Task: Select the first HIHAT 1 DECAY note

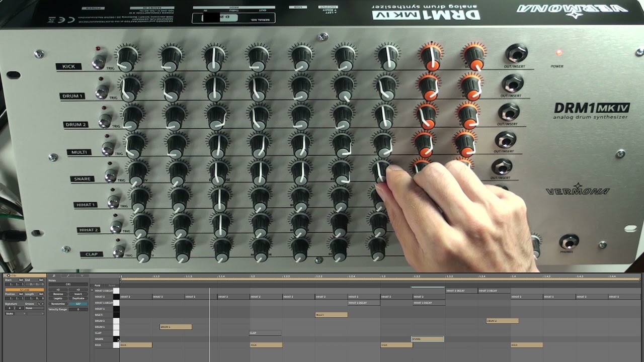Action: coord(364,303)
